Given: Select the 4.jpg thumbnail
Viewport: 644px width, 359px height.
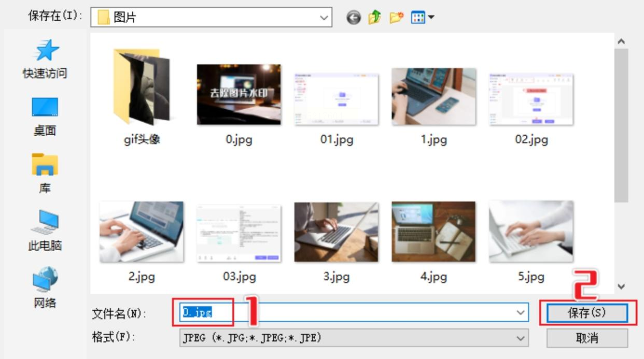Looking at the screenshot, I should 434,232.
